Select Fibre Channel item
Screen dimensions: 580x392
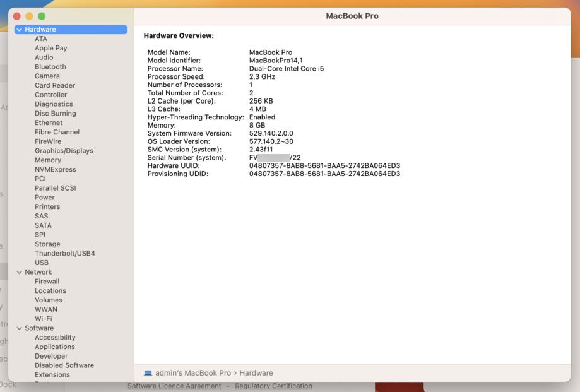(57, 132)
